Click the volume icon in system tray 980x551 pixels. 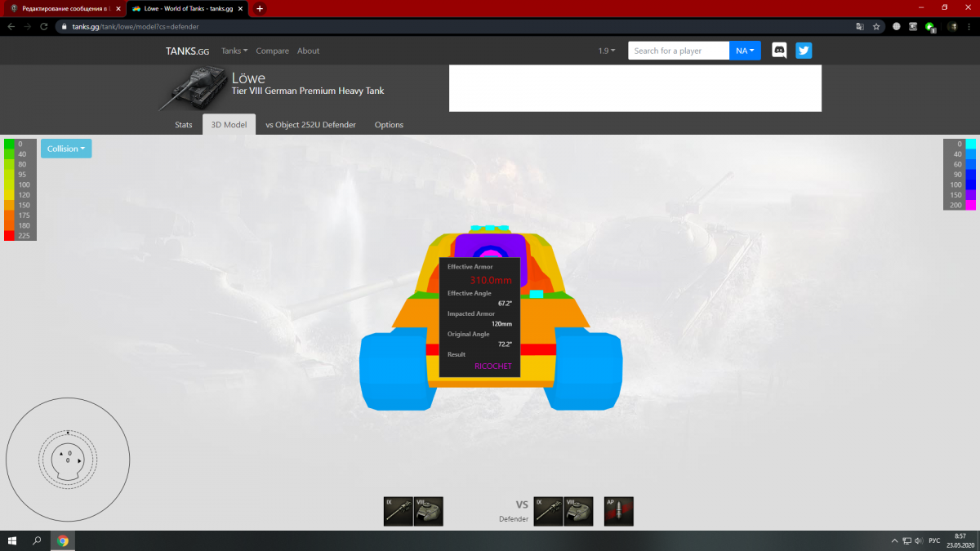pos(920,540)
